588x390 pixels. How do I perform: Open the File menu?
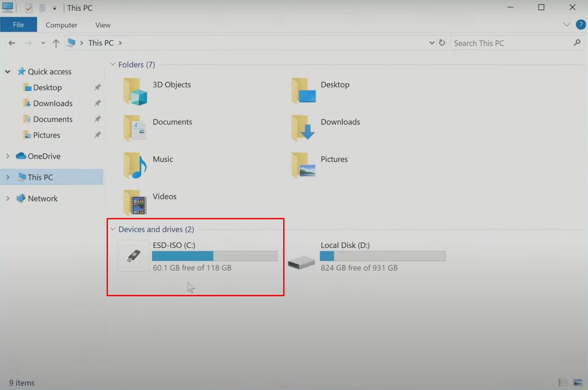18,25
